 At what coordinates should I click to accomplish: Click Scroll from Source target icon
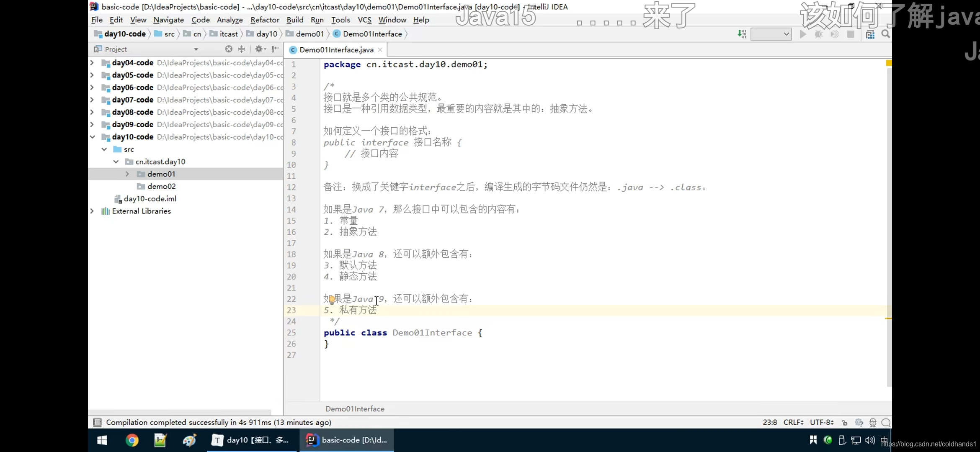coord(229,49)
